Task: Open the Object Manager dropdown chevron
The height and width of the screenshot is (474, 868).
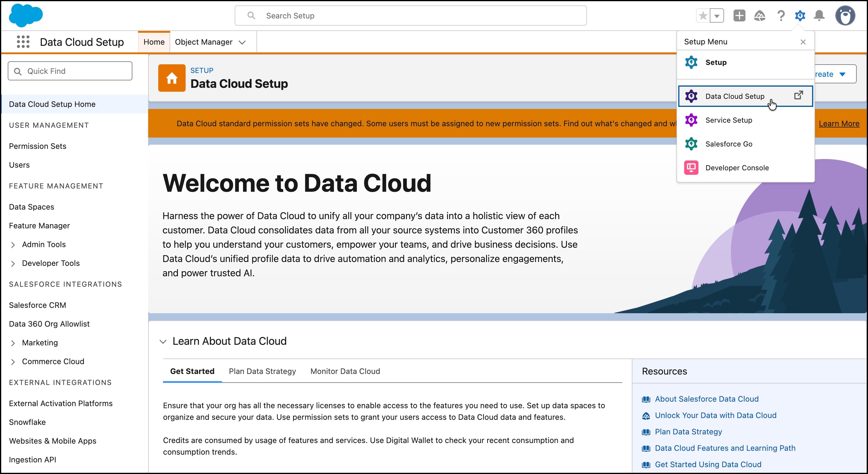Action: click(x=242, y=42)
